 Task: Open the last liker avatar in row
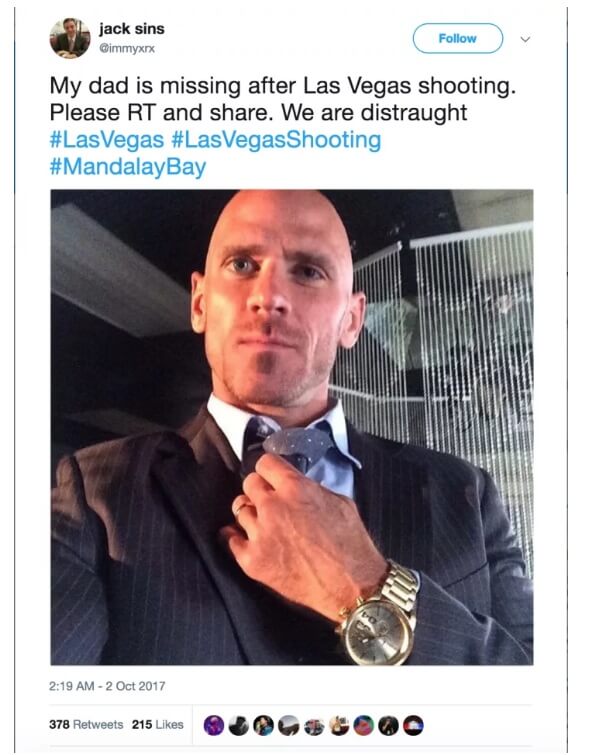point(413,725)
